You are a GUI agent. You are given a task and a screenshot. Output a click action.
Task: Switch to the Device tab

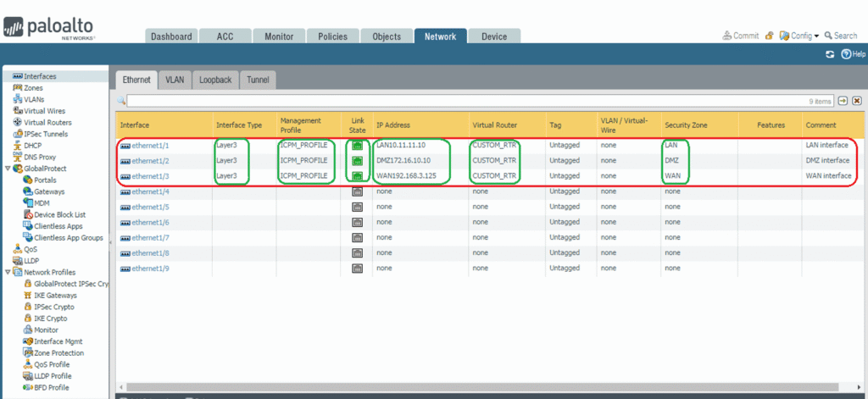pos(494,36)
